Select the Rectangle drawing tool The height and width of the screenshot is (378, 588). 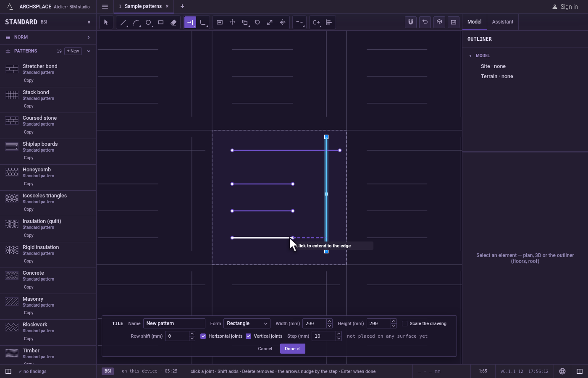[161, 22]
